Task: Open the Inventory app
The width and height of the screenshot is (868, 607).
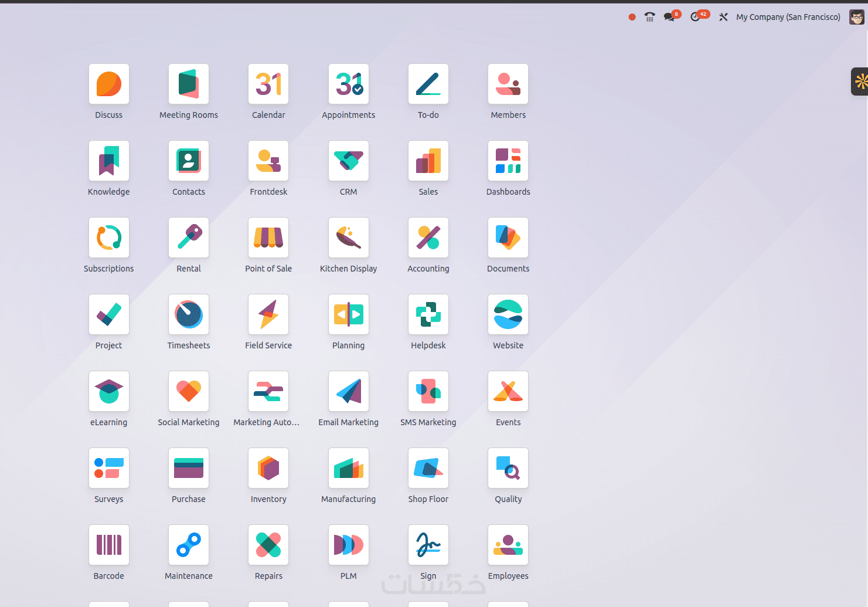Action: [268, 468]
